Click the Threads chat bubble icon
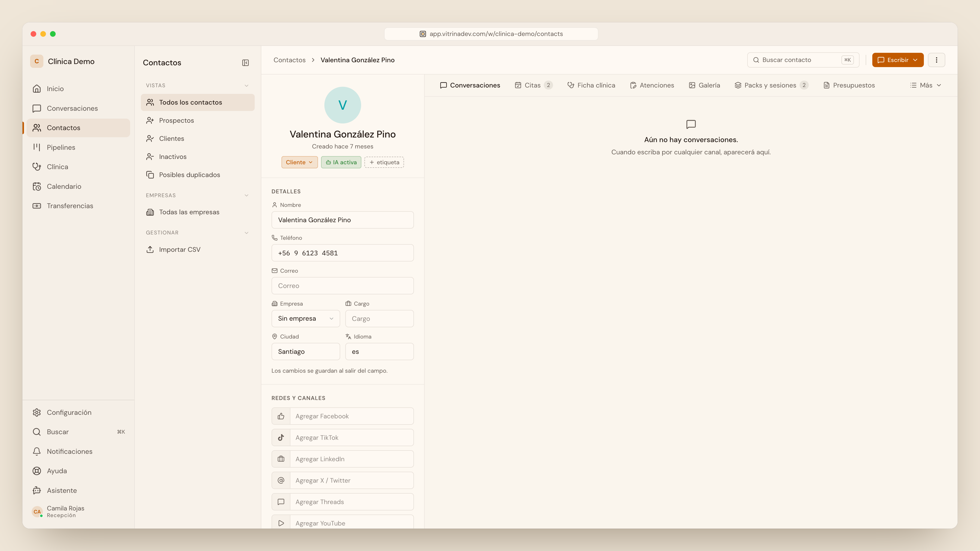Viewport: 980px width, 551px height. click(x=281, y=502)
